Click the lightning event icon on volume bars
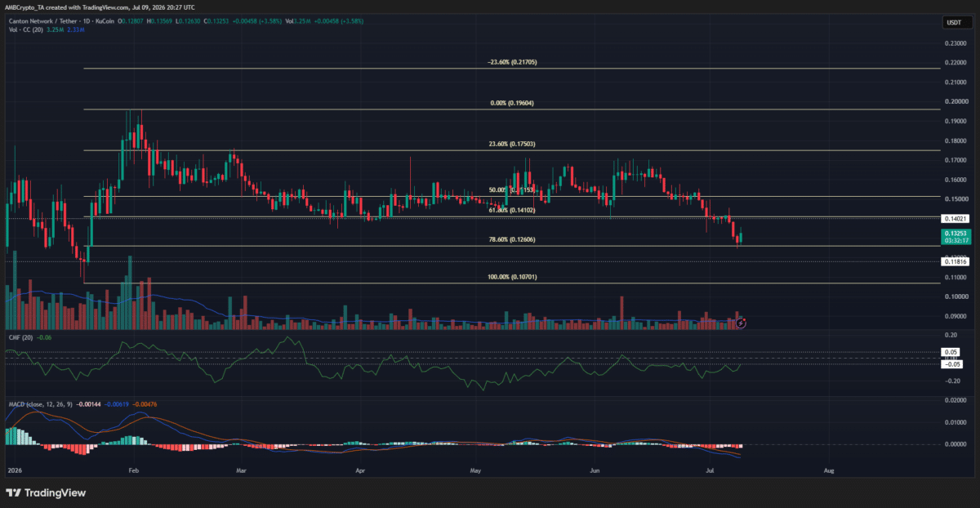This screenshot has height=508, width=980. [741, 323]
